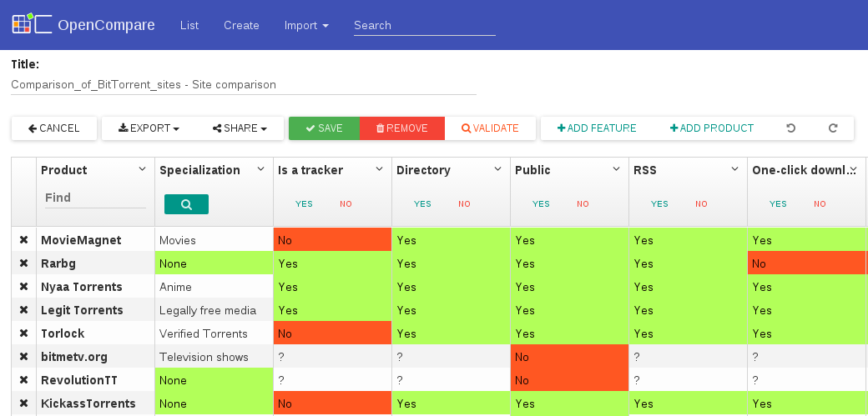Open the Create page
This screenshot has width=868, height=416.
(241, 26)
